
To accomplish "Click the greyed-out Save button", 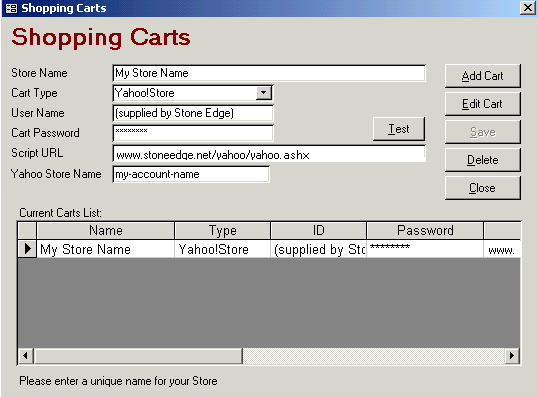I will coord(482,132).
